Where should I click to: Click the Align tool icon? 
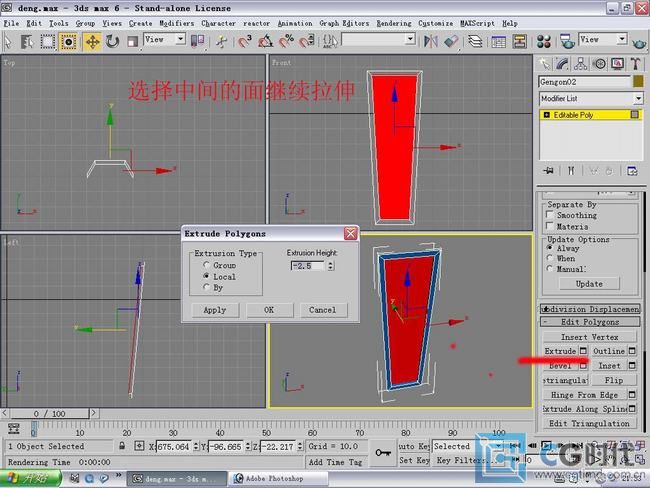coord(451,41)
